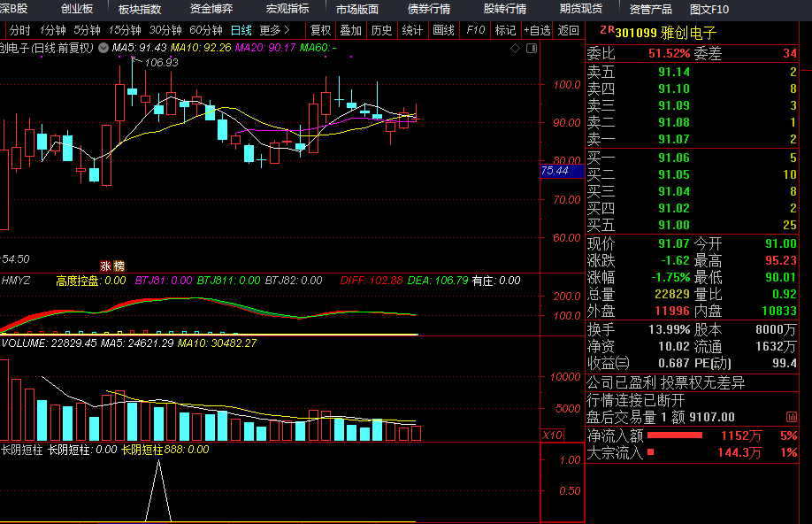Click 买五 price 91.00

[x=674, y=225]
